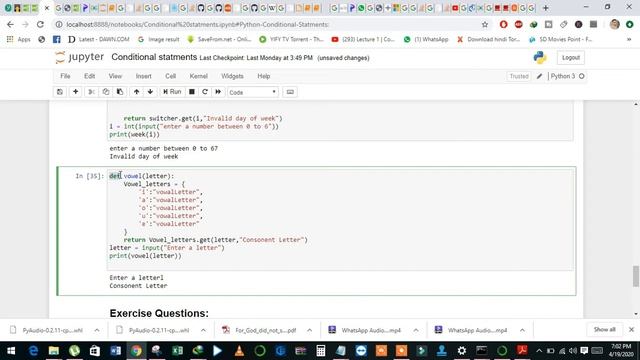This screenshot has height=360, width=640.
Task: Open Word in the taskbar
Action: pyautogui.click(x=116, y=351)
